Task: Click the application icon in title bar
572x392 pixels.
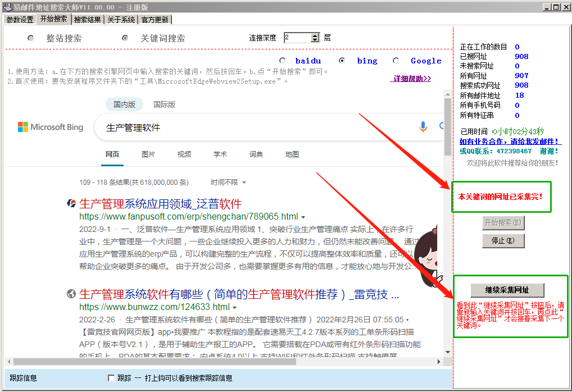Action: tap(7, 7)
